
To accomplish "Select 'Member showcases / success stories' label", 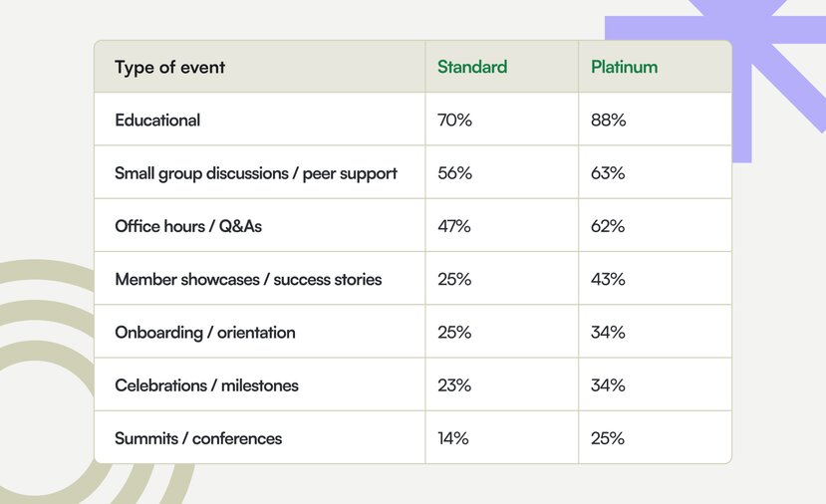I will pyautogui.click(x=248, y=279).
